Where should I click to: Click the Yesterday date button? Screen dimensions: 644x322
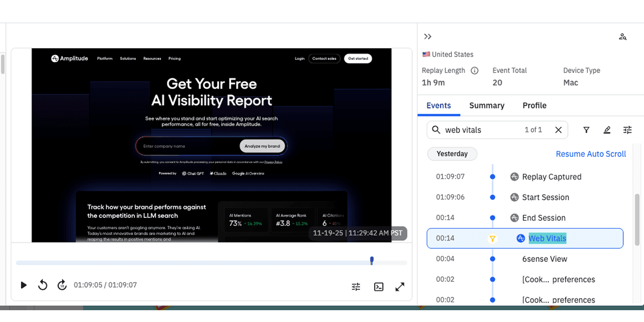pyautogui.click(x=452, y=153)
